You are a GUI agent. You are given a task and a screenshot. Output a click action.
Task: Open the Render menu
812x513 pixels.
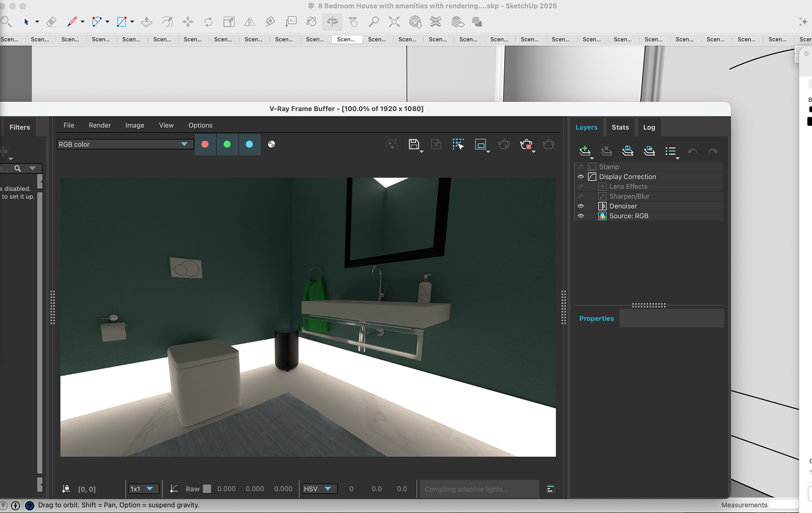coord(99,125)
